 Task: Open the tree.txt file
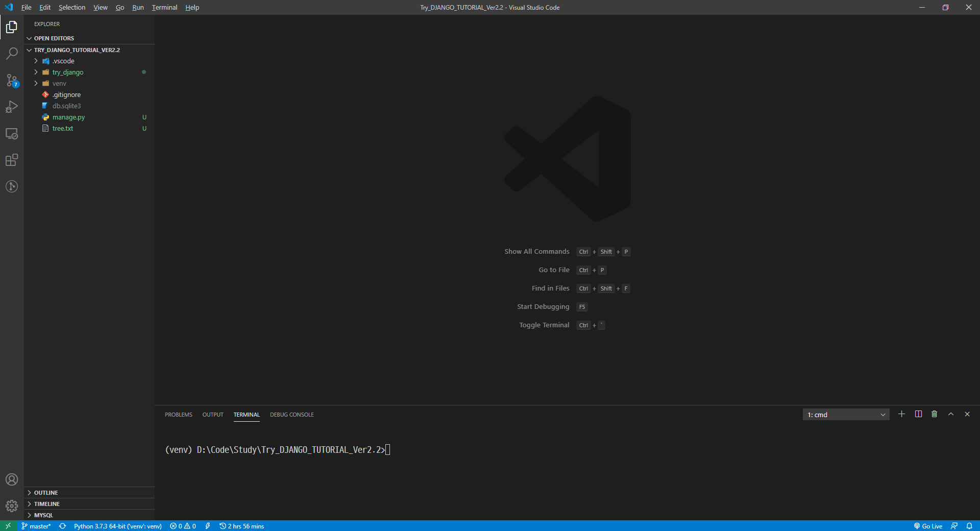[89, 128]
